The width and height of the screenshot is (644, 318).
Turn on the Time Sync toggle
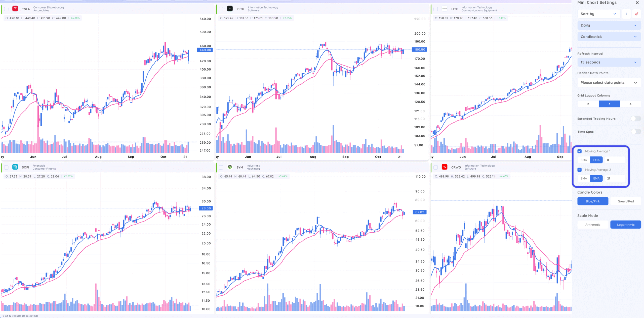pyautogui.click(x=635, y=132)
